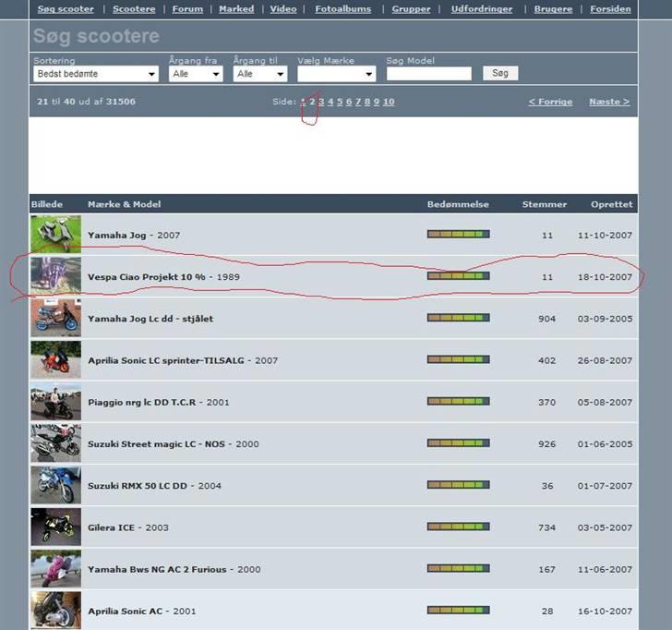The height and width of the screenshot is (630, 672).
Task: Go to page 1 in pagination
Action: click(303, 102)
